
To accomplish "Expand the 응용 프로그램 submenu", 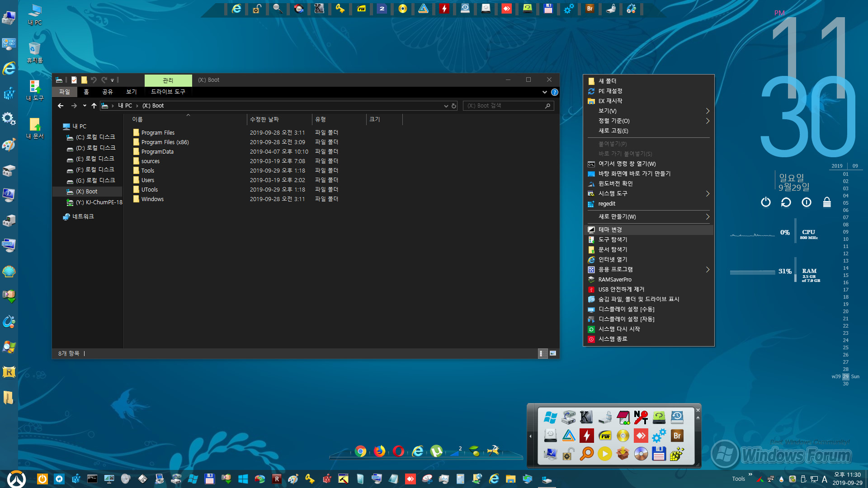I will click(649, 269).
